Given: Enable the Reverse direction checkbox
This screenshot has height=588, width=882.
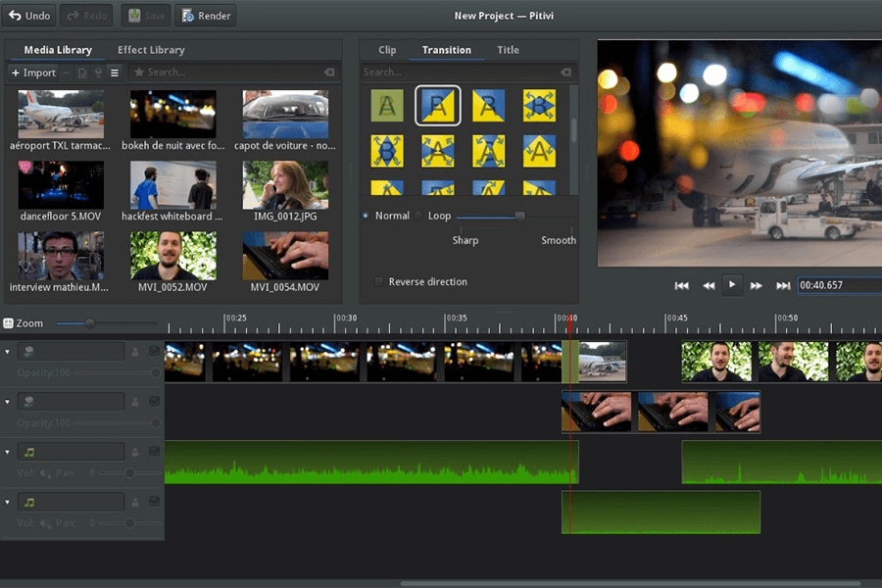Looking at the screenshot, I should (378, 282).
